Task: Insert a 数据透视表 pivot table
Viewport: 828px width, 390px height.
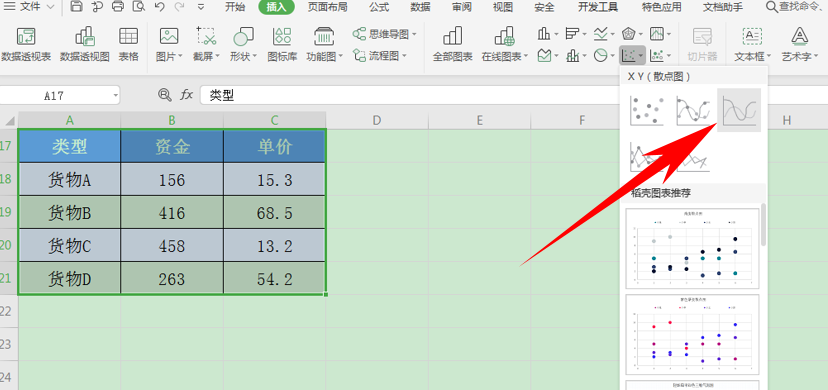Action: click(26, 45)
